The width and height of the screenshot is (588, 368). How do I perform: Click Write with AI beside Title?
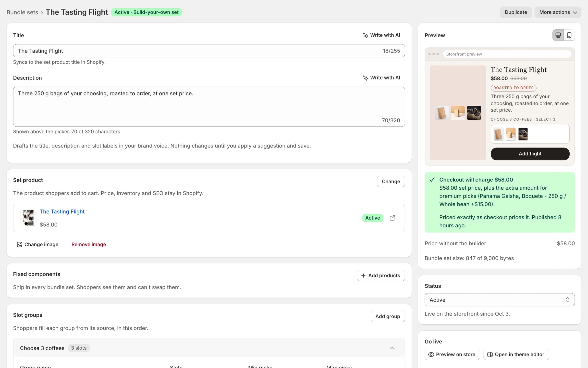[381, 35]
